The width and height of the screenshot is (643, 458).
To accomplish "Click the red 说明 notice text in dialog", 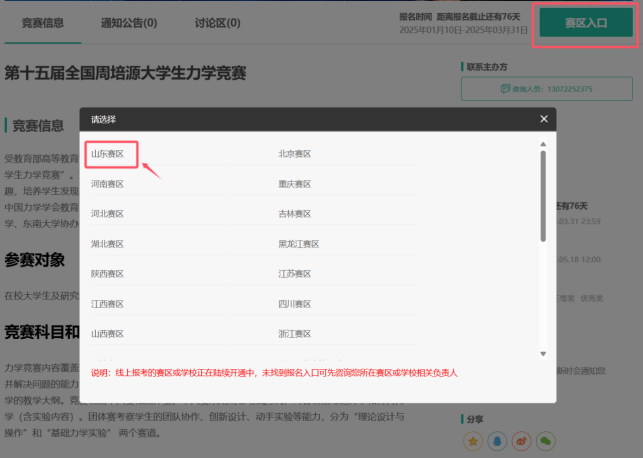I will [274, 373].
